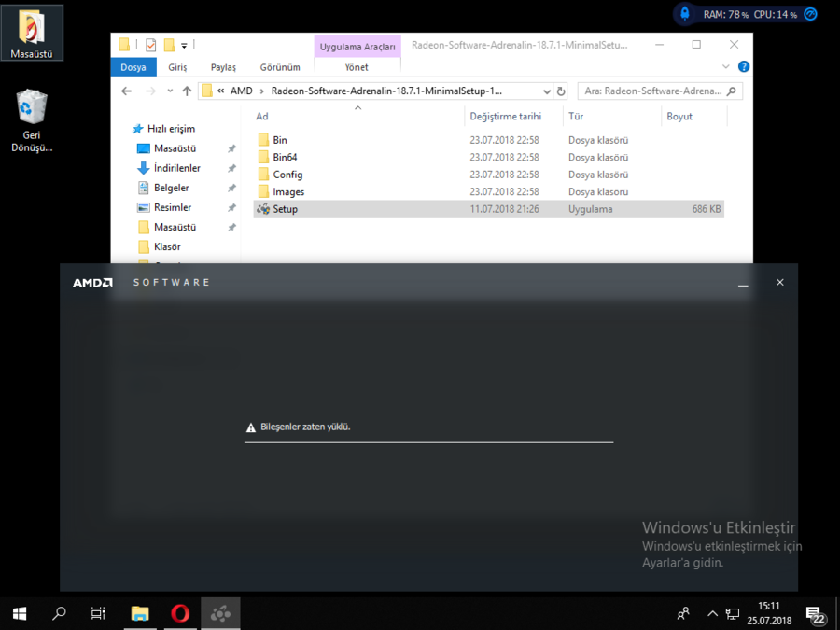Open File Explorer from the taskbar
The width and height of the screenshot is (840, 630).
(140, 613)
